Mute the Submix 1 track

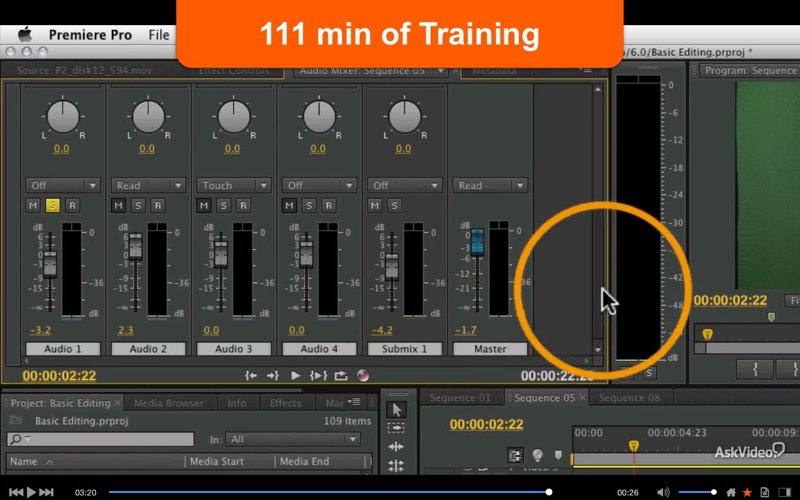(x=374, y=206)
